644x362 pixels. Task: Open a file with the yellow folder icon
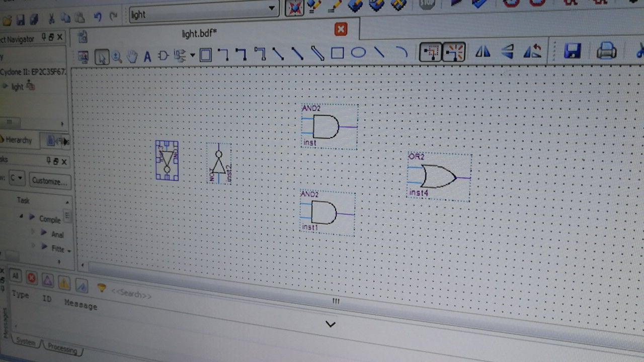(x=7, y=21)
